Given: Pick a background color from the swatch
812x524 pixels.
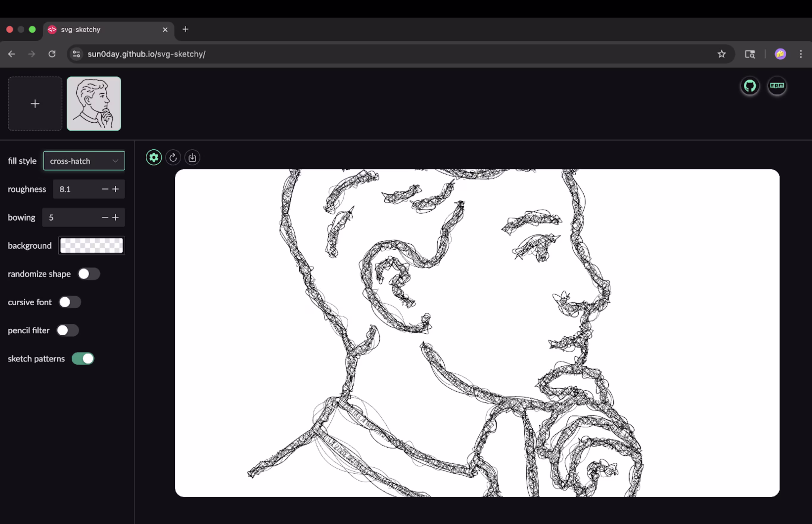Looking at the screenshot, I should click(x=92, y=246).
